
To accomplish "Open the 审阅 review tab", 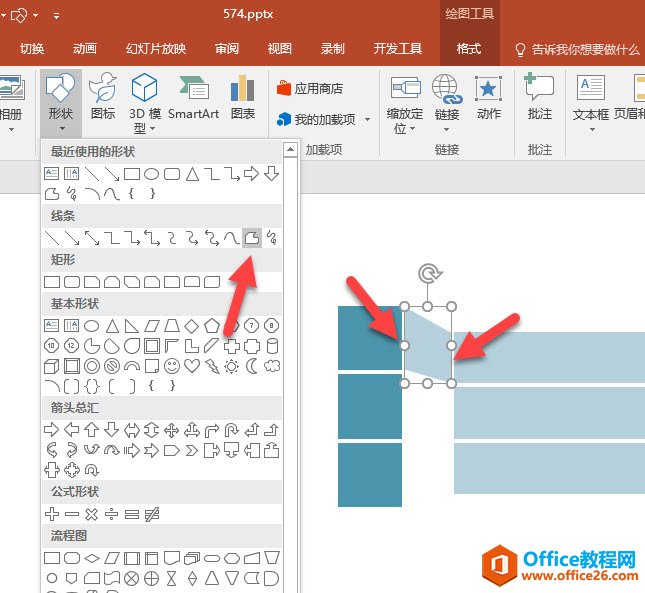I will click(227, 49).
